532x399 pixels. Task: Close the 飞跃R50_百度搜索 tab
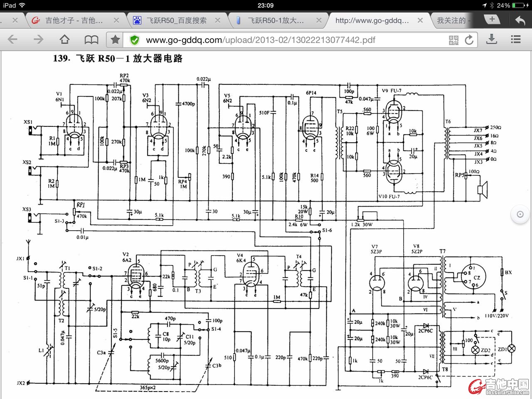217,20
